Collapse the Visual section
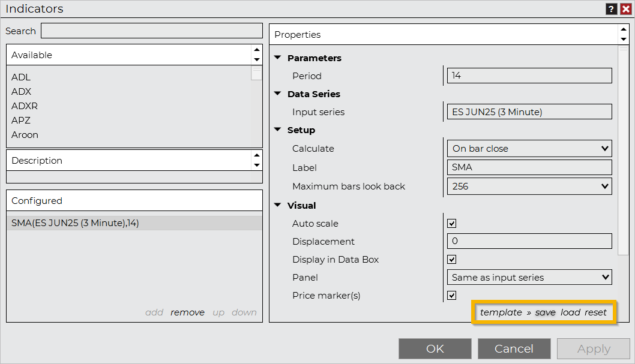The image size is (635, 364). pos(277,205)
